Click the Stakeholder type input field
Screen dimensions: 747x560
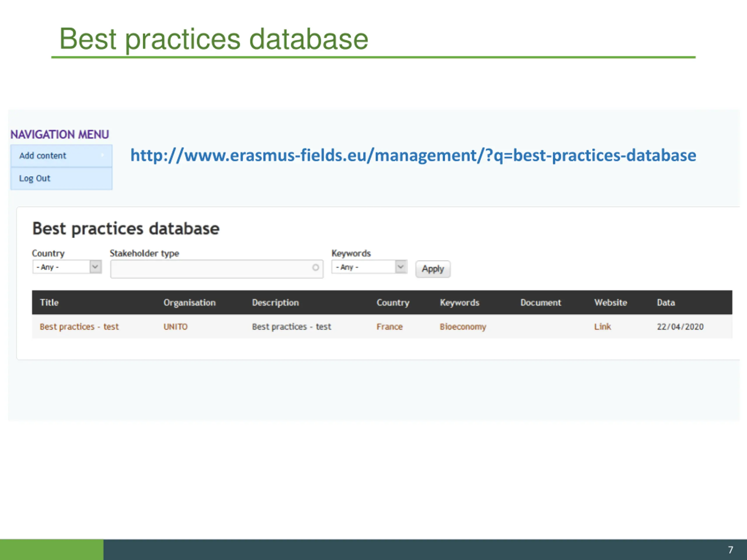point(217,269)
